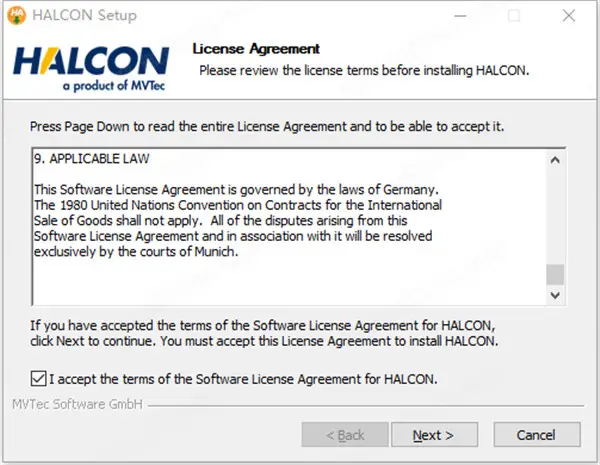Viewport: 600px width, 465px height.
Task: Cancel the HALCON setup
Action: pyautogui.click(x=535, y=435)
